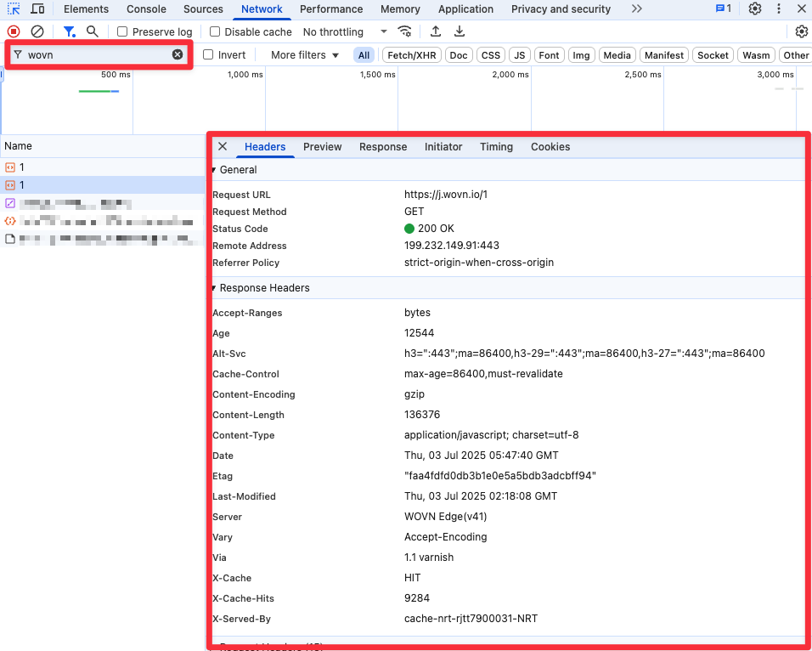Clear the wovn filter text

(x=178, y=54)
